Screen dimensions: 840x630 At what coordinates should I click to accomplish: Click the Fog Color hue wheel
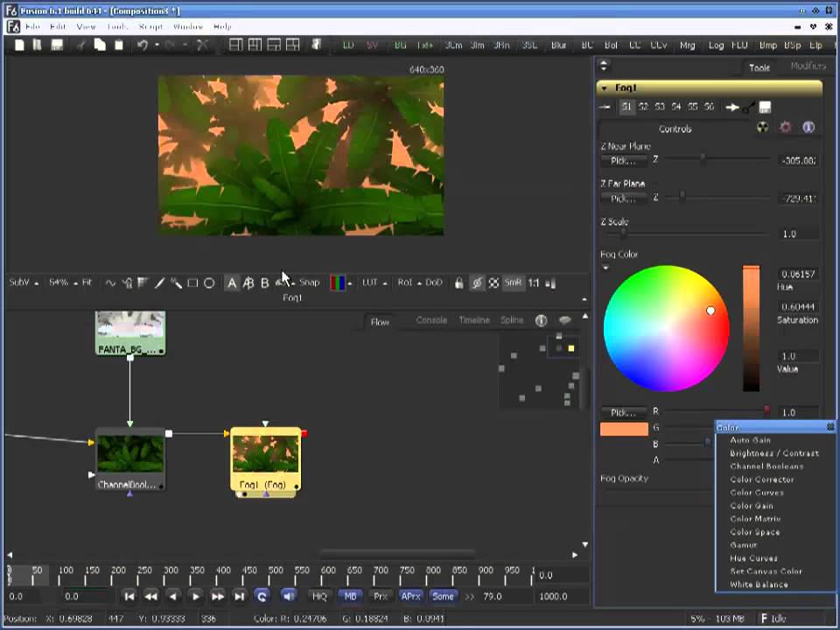tap(666, 328)
